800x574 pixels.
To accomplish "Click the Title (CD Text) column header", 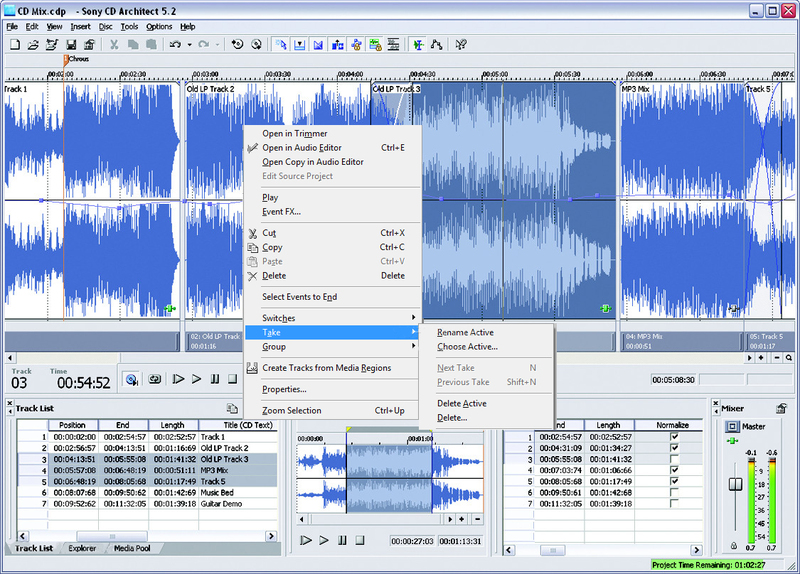I will point(238,425).
